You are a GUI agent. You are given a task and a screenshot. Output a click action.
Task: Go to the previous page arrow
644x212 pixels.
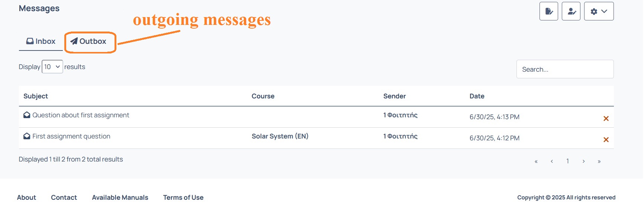click(552, 161)
